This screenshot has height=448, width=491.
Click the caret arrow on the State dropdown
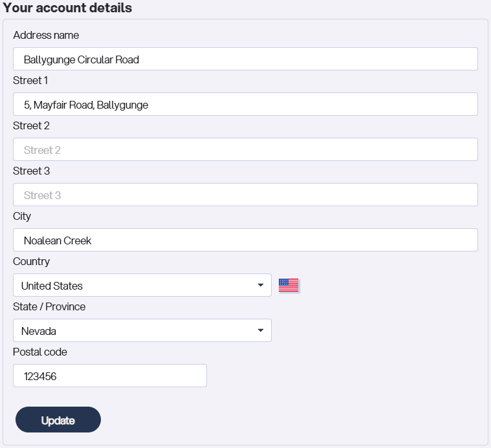260,330
